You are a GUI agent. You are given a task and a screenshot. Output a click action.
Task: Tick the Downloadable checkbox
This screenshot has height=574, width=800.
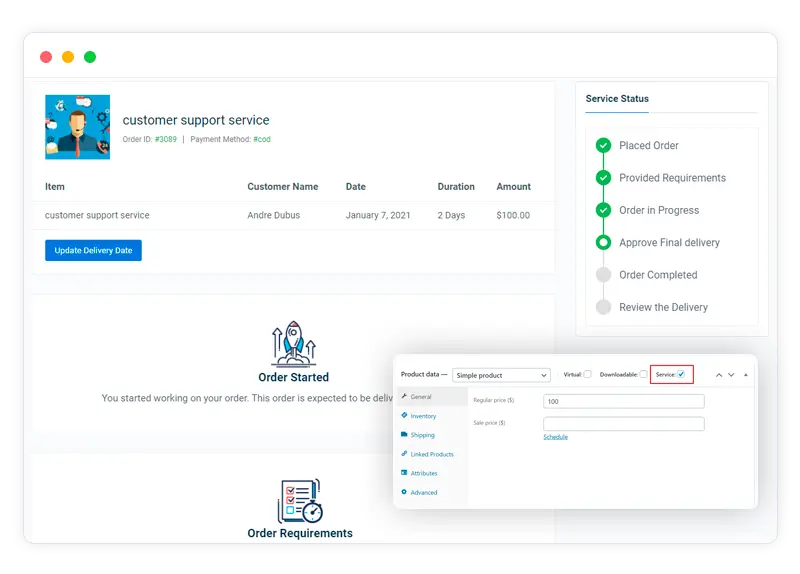[x=643, y=375]
